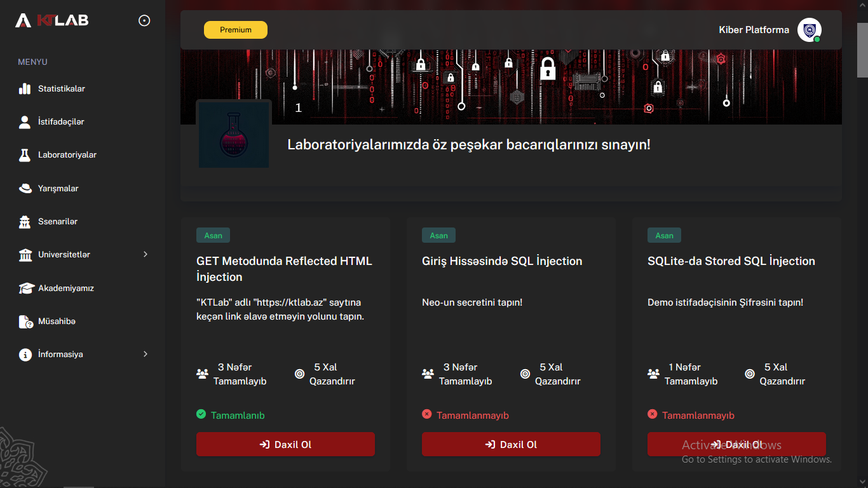Click the Müsahibə document question icon
The image size is (868, 488).
[25, 322]
